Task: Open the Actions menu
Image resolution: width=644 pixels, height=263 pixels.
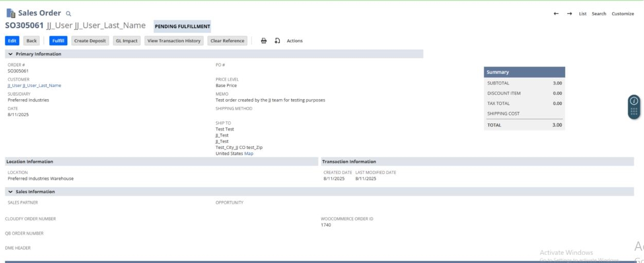Action: 295,41
